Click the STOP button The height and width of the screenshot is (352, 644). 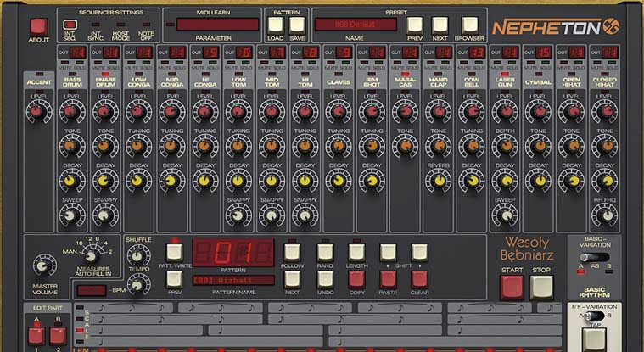point(541,288)
